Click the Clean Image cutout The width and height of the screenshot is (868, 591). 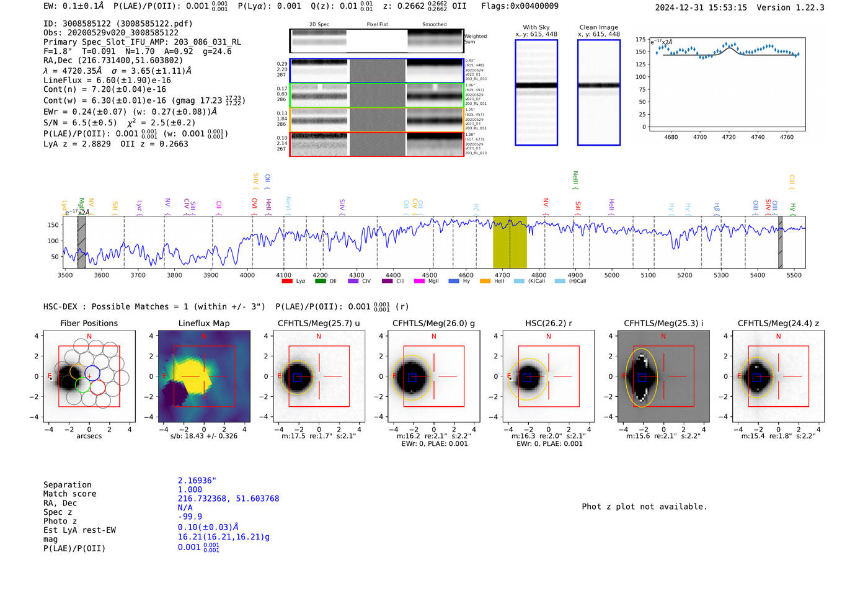(x=599, y=92)
